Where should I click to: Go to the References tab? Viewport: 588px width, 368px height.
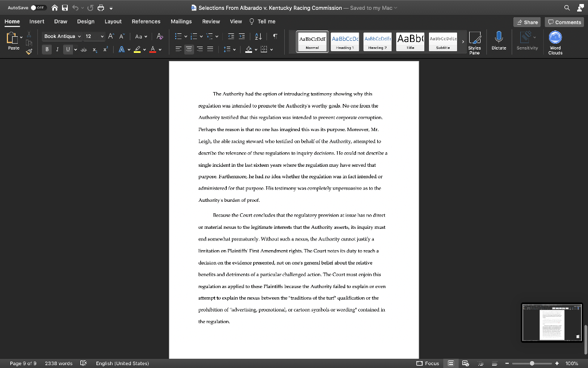[146, 21]
